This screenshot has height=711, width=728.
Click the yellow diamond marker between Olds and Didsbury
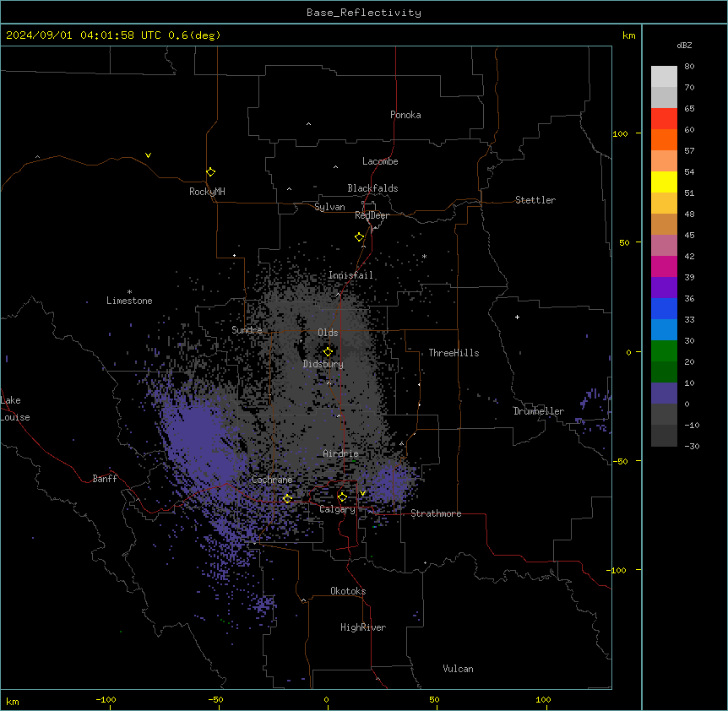(x=328, y=352)
